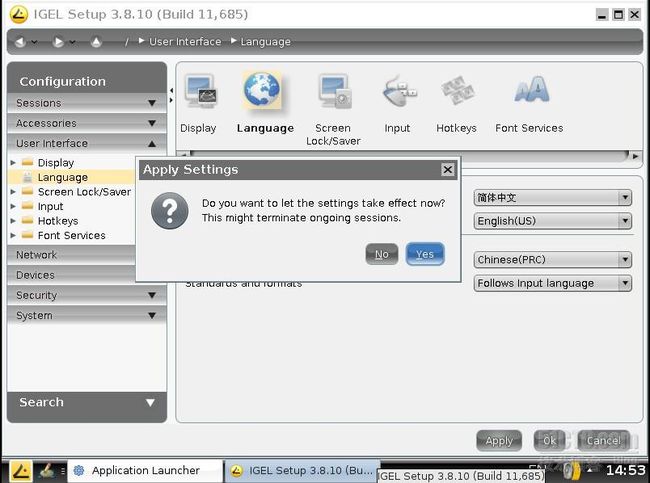The height and width of the screenshot is (483, 650).
Task: Open the Devices section
Action: (x=72, y=275)
